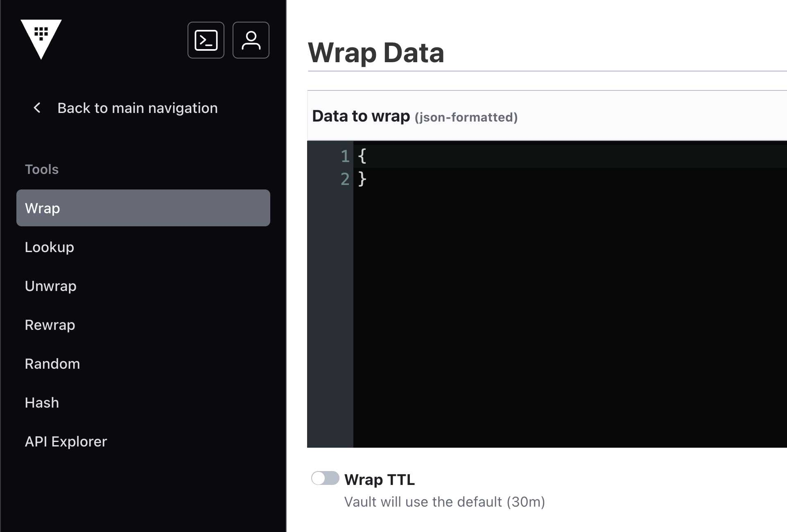Image resolution: width=787 pixels, height=532 pixels.
Task: Click line number 2 in editor gutter
Action: (x=345, y=179)
